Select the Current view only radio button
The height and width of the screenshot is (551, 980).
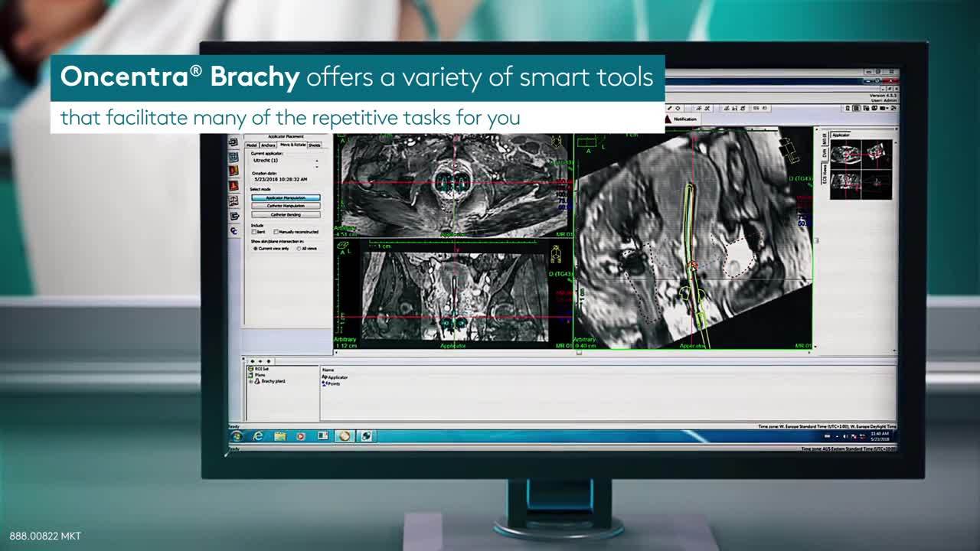pos(255,249)
